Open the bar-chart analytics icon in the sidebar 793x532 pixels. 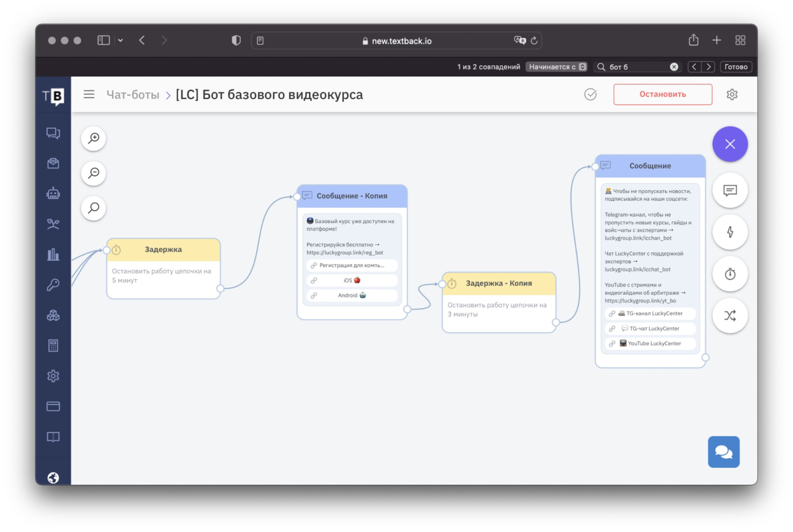[x=53, y=254]
